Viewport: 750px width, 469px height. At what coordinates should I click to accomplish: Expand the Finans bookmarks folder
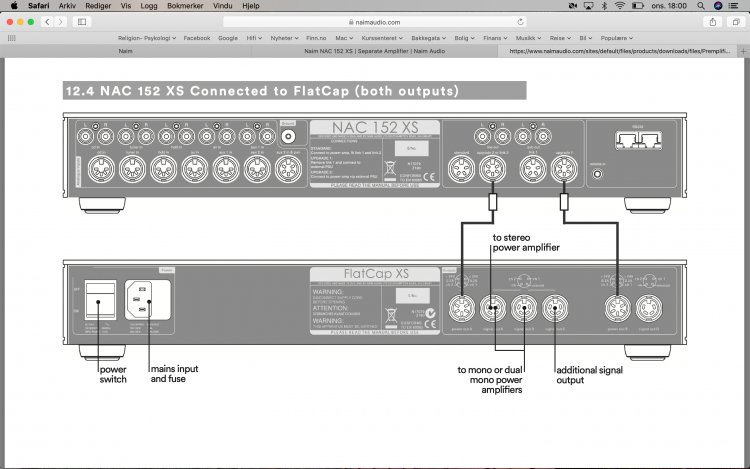tap(495, 38)
